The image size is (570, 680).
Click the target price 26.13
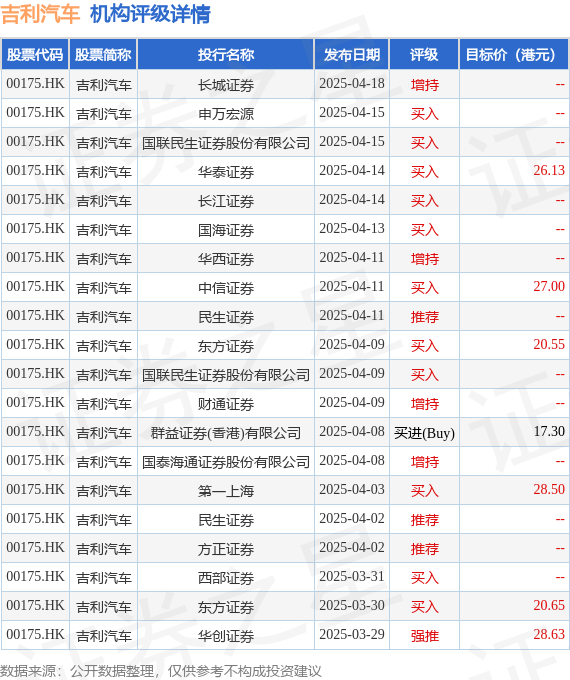click(x=549, y=170)
